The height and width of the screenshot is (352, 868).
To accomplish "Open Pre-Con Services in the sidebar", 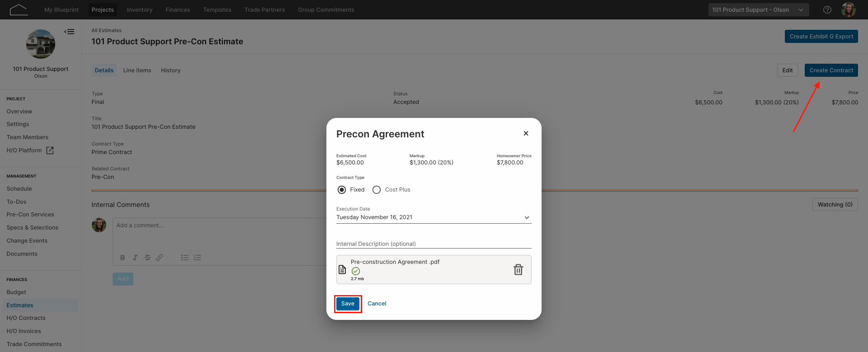I will (x=30, y=215).
